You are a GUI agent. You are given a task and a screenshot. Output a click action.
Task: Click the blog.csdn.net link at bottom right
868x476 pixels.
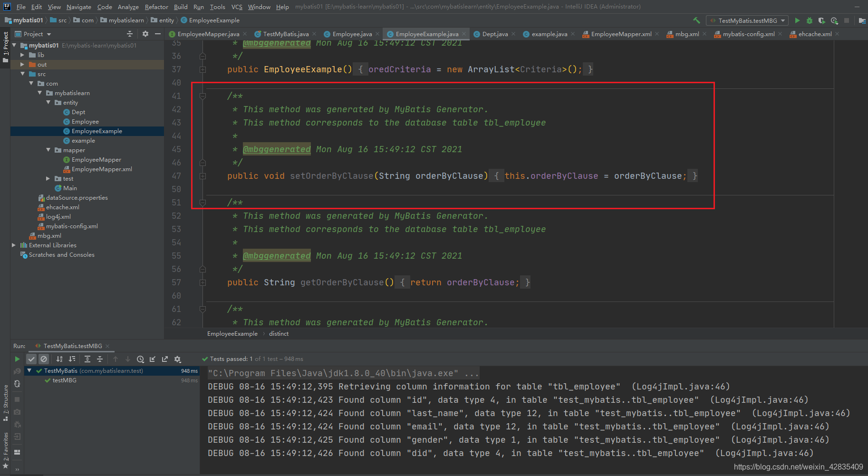click(798, 467)
